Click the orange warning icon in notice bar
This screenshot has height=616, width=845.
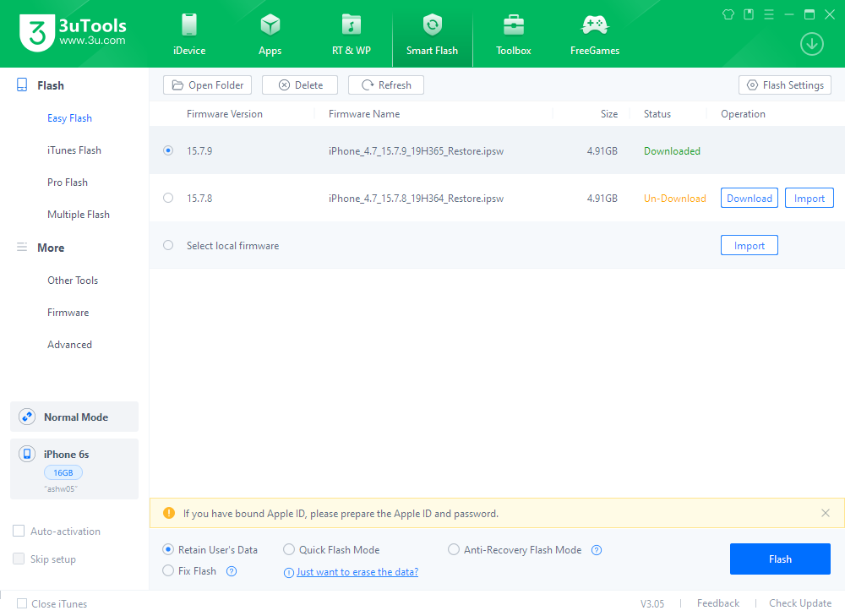point(169,513)
